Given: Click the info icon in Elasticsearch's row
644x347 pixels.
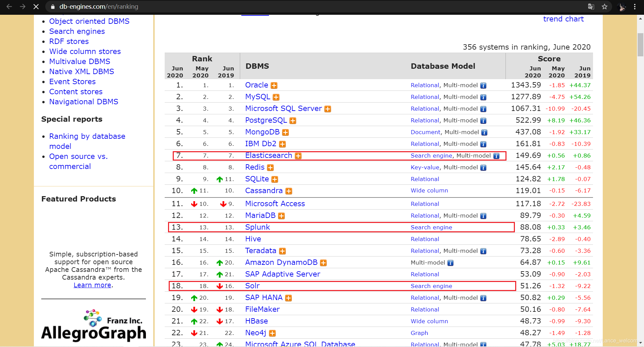Looking at the screenshot, I should [496, 156].
